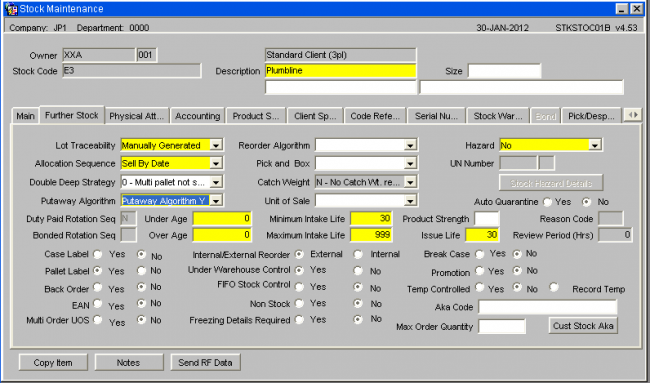650x383 pixels.
Task: Click the Maximum Intake Life field
Action: (x=371, y=235)
